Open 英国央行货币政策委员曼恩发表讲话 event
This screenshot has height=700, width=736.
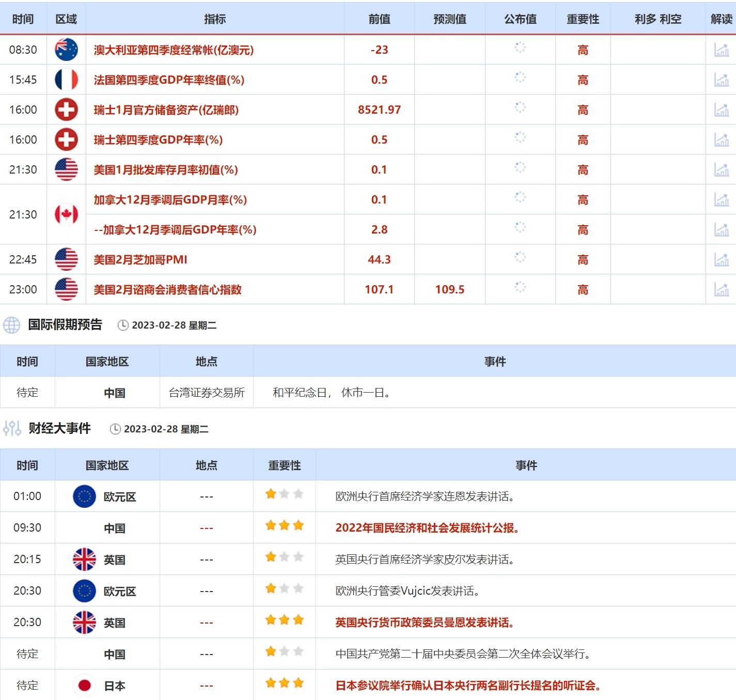(425, 623)
